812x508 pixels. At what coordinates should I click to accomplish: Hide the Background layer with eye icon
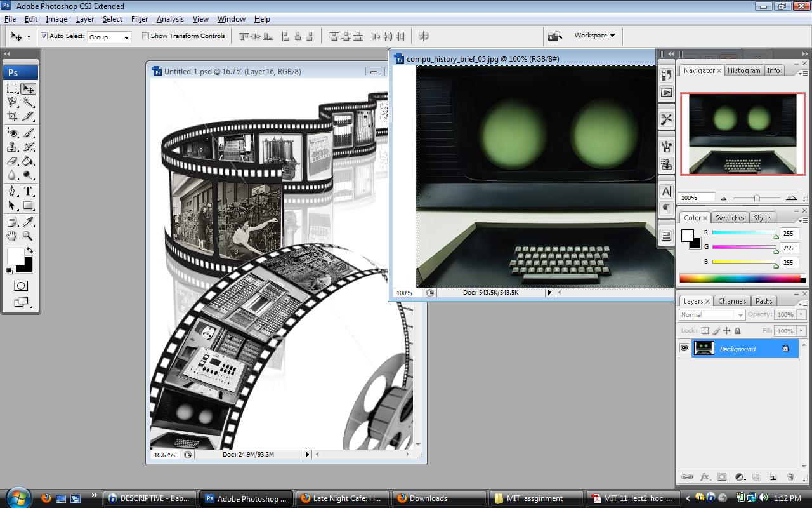tap(684, 348)
